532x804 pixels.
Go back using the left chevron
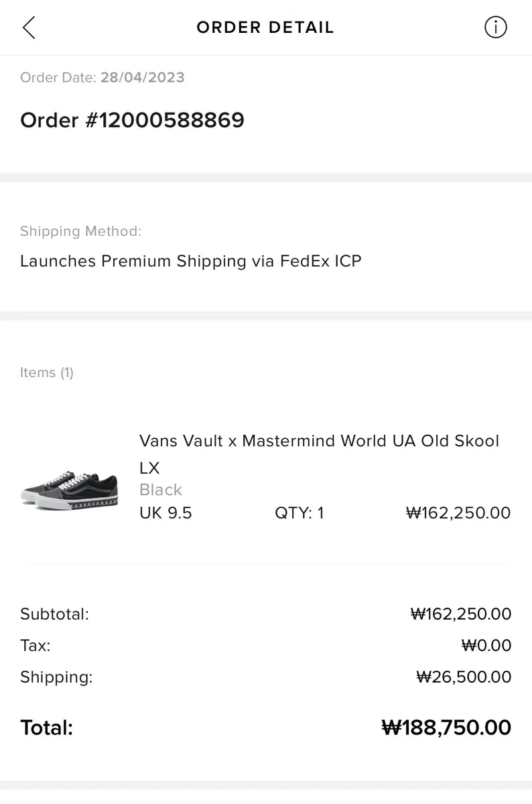pos(29,27)
